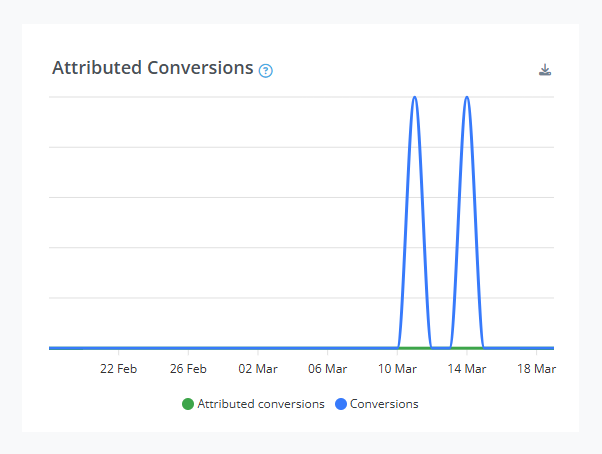Toggle the Attributed conversions legend series
602x454 pixels.
coord(253,404)
